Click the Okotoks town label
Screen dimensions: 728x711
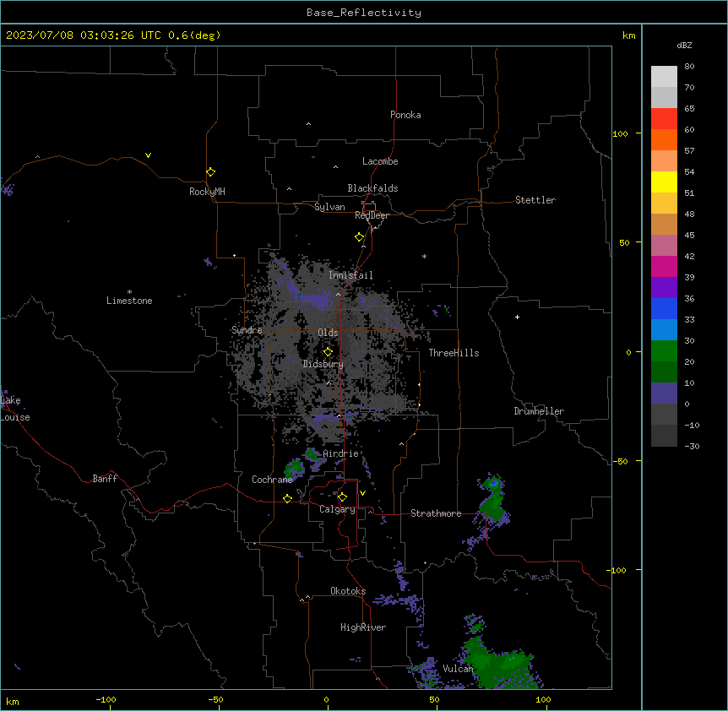[348, 591]
